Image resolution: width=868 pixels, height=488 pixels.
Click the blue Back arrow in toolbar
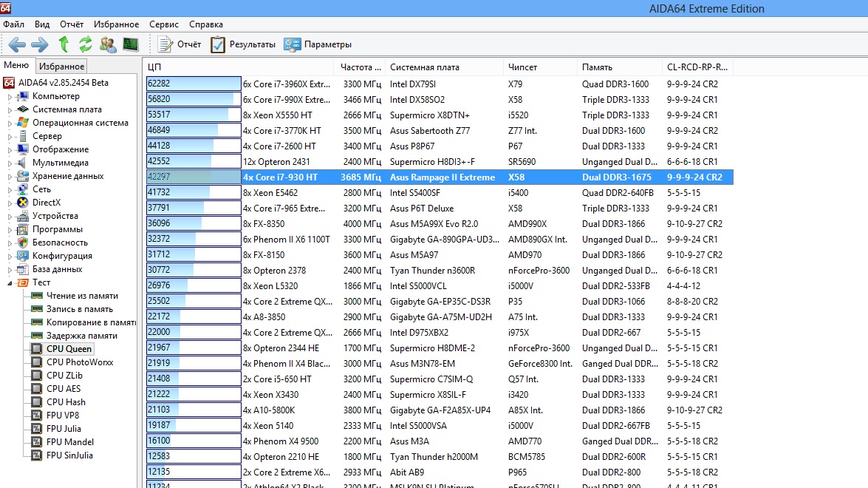[17, 44]
